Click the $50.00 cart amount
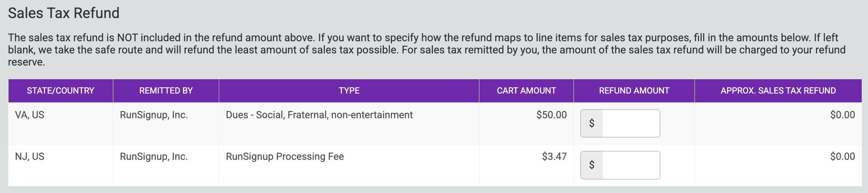 click(x=551, y=115)
